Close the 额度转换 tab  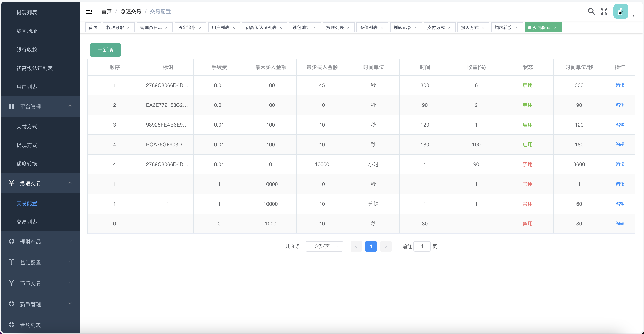pyautogui.click(x=517, y=28)
